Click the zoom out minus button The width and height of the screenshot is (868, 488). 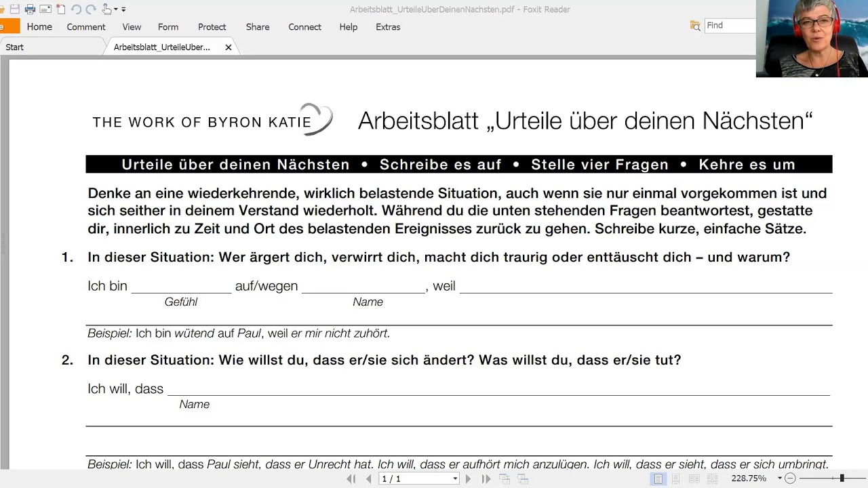click(790, 479)
